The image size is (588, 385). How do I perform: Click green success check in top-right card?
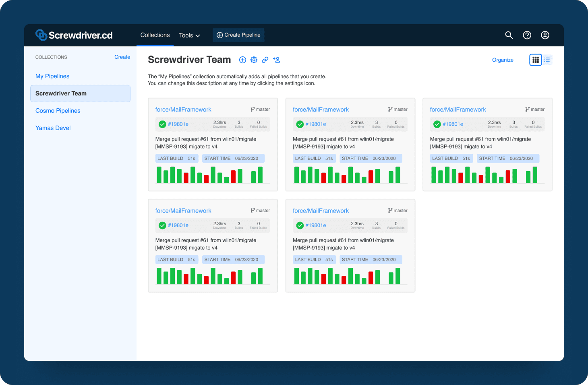click(x=437, y=124)
